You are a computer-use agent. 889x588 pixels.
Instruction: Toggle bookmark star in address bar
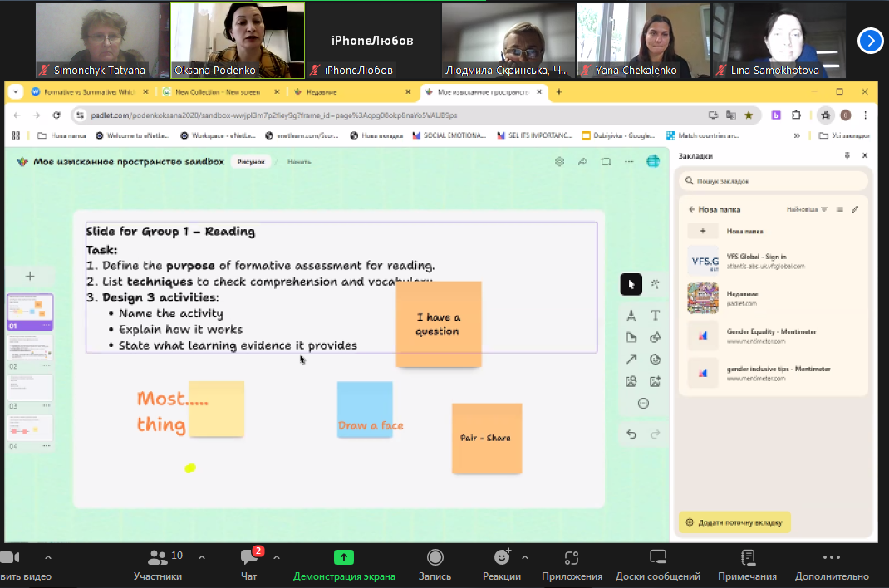coord(749,115)
